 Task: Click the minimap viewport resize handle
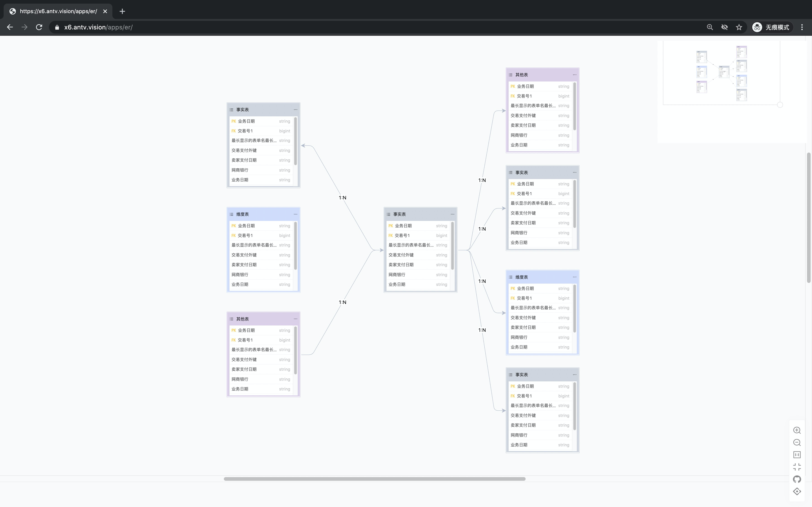pyautogui.click(x=780, y=105)
